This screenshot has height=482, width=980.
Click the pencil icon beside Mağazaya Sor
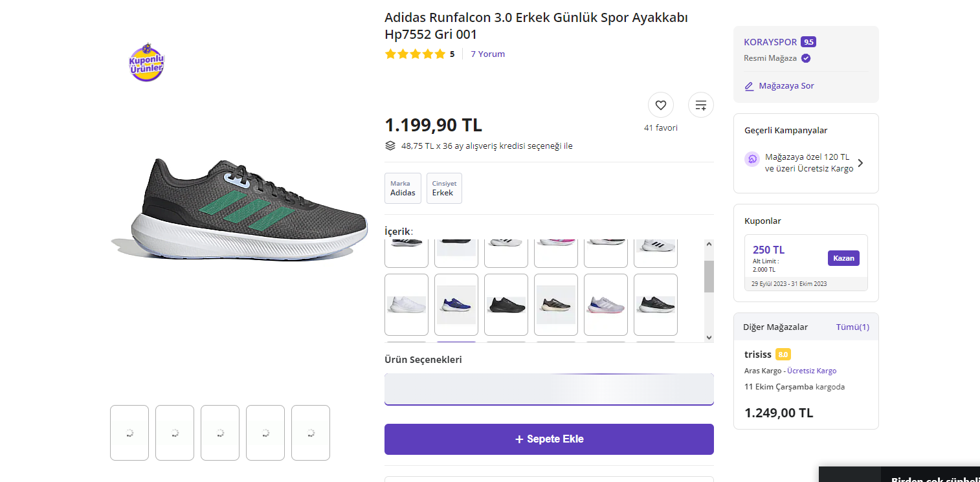coord(750,86)
